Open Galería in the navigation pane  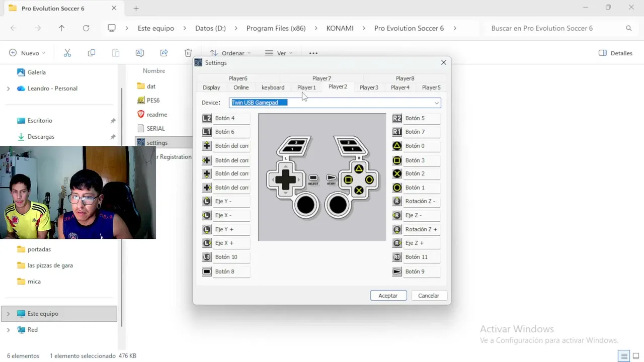pyautogui.click(x=36, y=72)
